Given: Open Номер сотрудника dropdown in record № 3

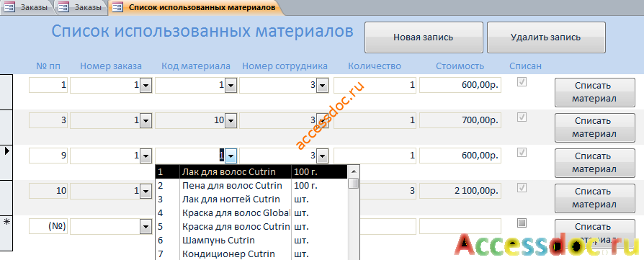Looking at the screenshot, I should click(322, 121).
